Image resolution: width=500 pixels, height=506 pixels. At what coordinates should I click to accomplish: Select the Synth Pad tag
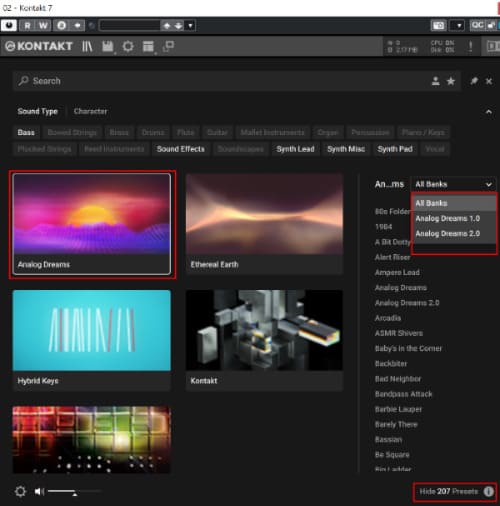pyautogui.click(x=395, y=149)
